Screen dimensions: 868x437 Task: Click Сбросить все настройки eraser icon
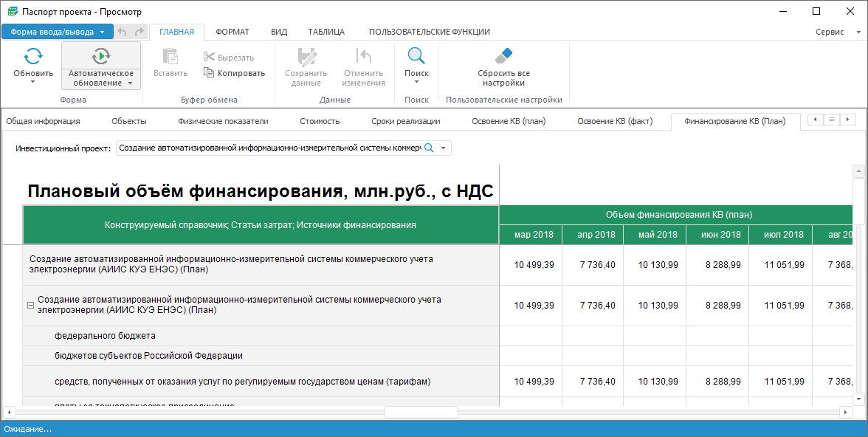503,57
